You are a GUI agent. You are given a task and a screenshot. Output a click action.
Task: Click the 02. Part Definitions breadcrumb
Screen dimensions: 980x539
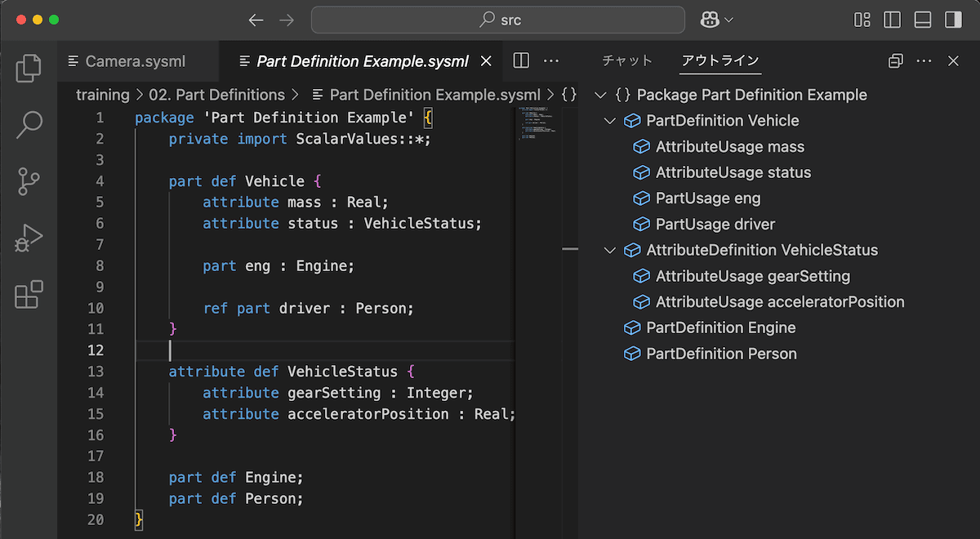216,95
